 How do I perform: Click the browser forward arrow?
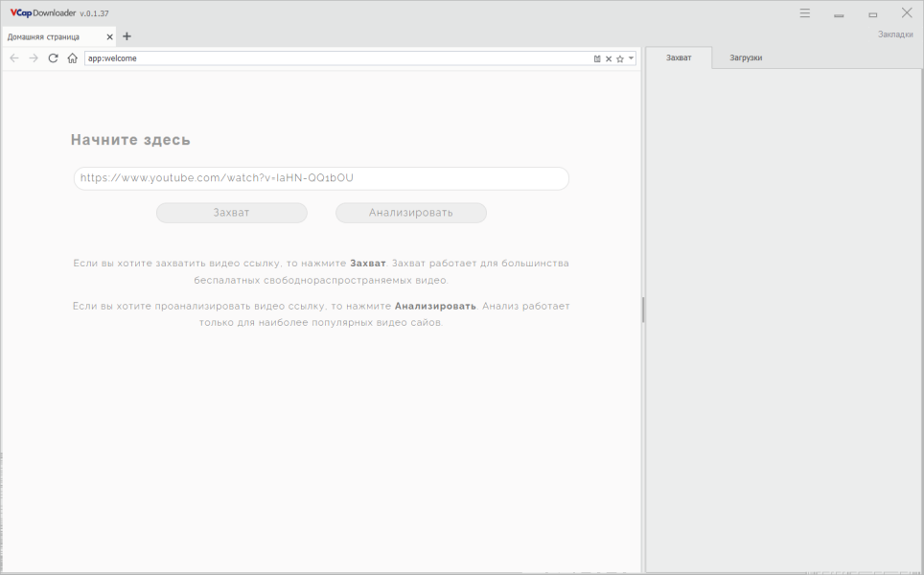coord(34,58)
